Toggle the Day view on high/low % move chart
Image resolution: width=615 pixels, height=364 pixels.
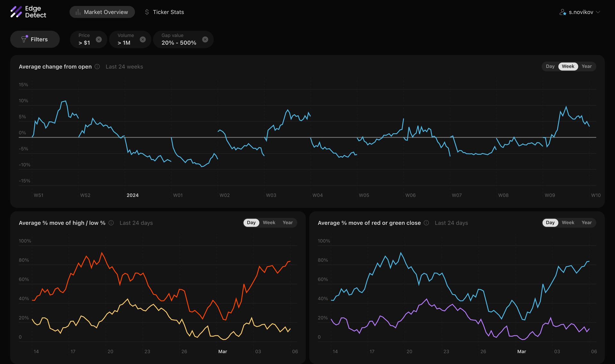pyautogui.click(x=251, y=223)
